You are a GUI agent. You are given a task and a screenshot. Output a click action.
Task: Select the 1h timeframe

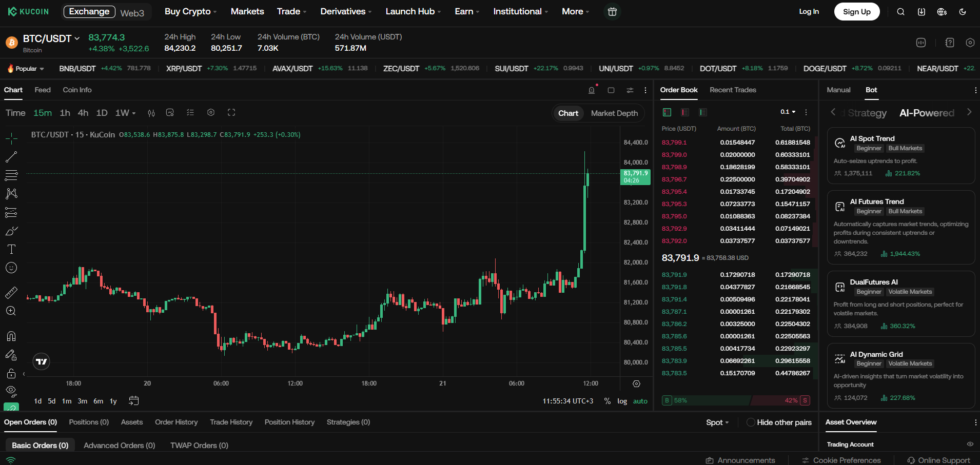[65, 113]
